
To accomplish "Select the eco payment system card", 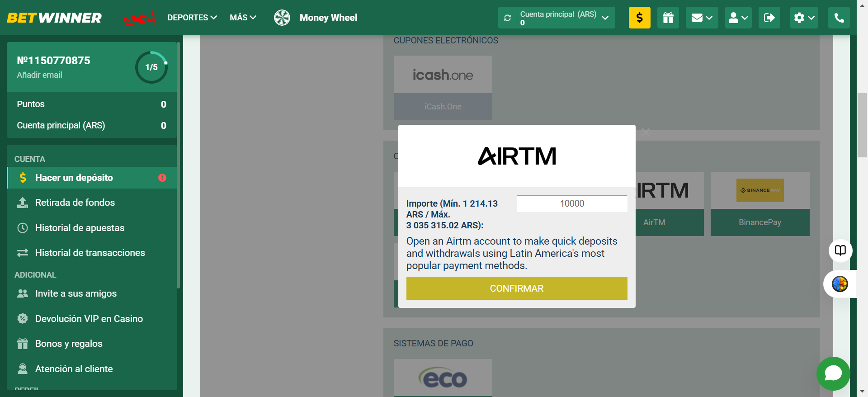I will pyautogui.click(x=443, y=378).
